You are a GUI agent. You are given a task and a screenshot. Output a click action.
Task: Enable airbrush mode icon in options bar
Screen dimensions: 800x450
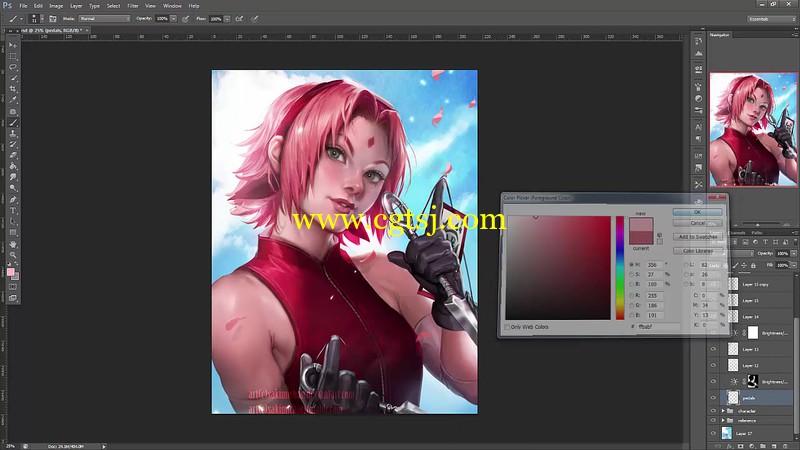pos(239,19)
